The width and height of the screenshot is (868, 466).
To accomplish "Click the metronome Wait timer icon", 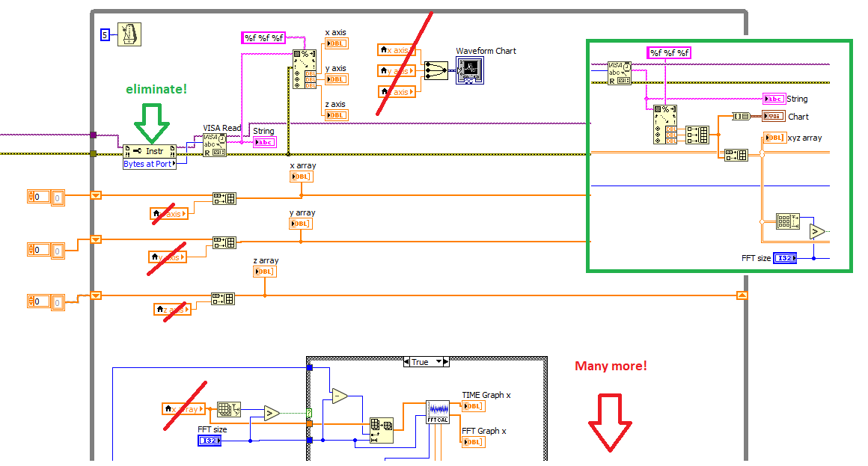I will [x=129, y=34].
